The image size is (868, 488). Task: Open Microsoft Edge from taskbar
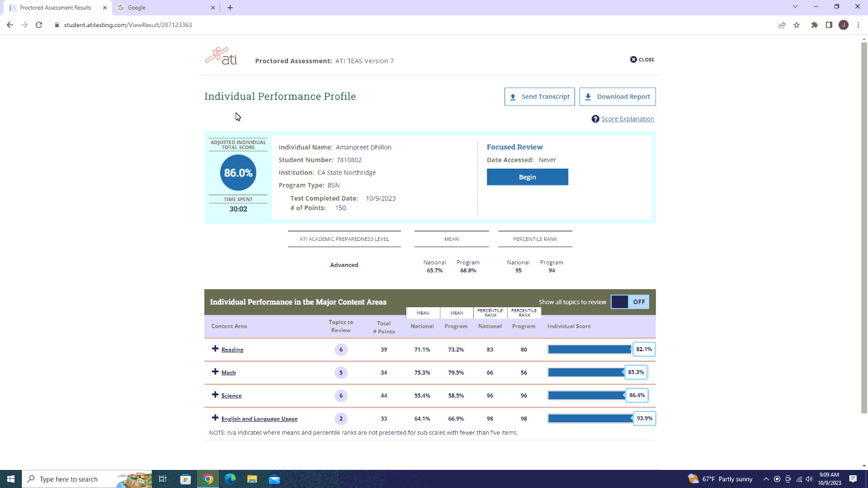tap(230, 479)
